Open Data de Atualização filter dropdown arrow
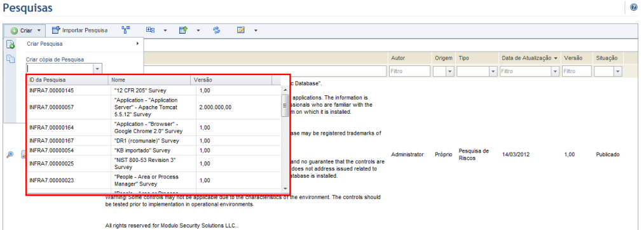The image size is (644, 230). pyautogui.click(x=555, y=71)
